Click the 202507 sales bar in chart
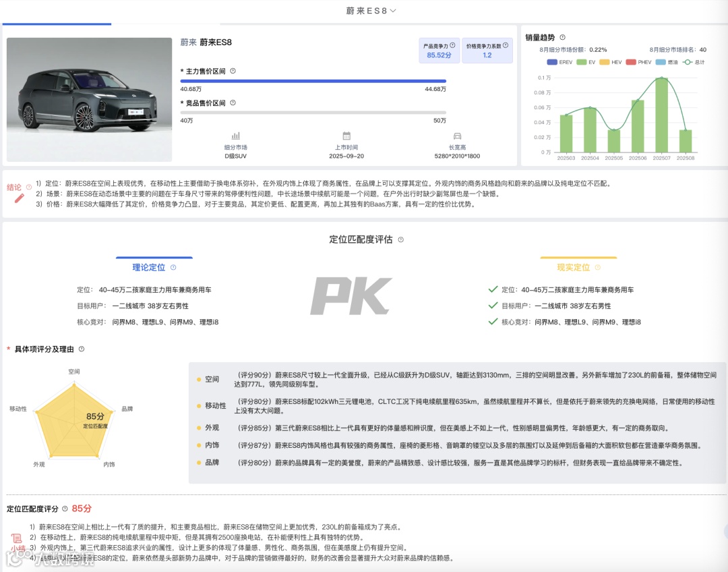The height and width of the screenshot is (572, 728). 662,115
